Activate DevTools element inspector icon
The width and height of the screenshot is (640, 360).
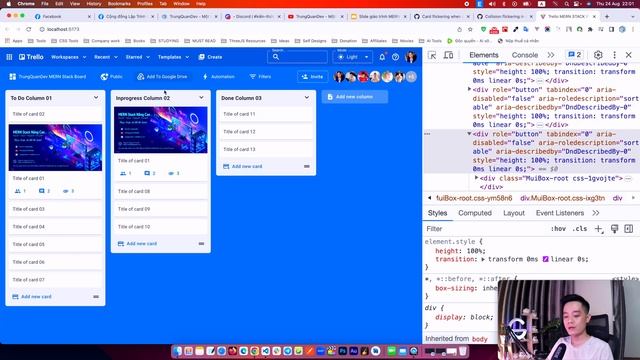(x=432, y=55)
